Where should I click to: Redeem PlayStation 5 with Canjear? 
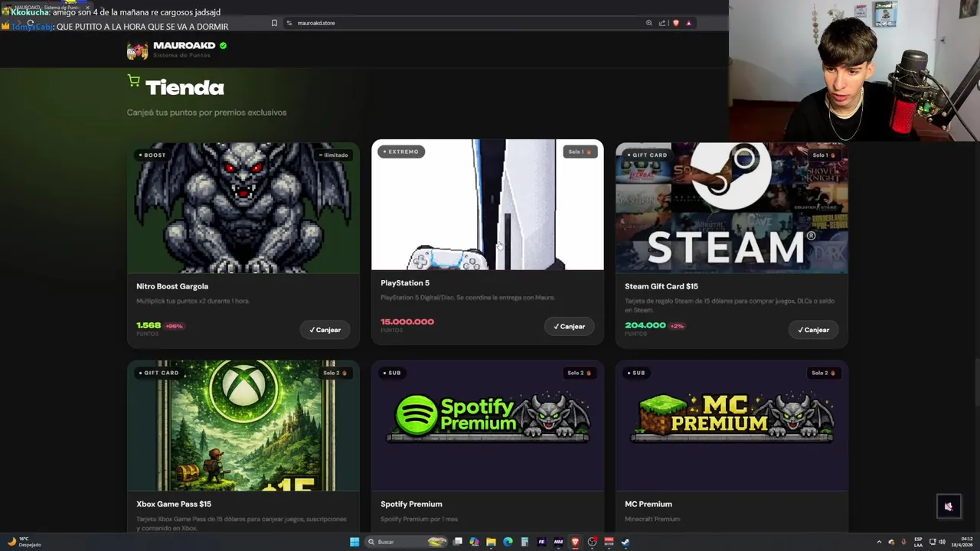point(569,327)
